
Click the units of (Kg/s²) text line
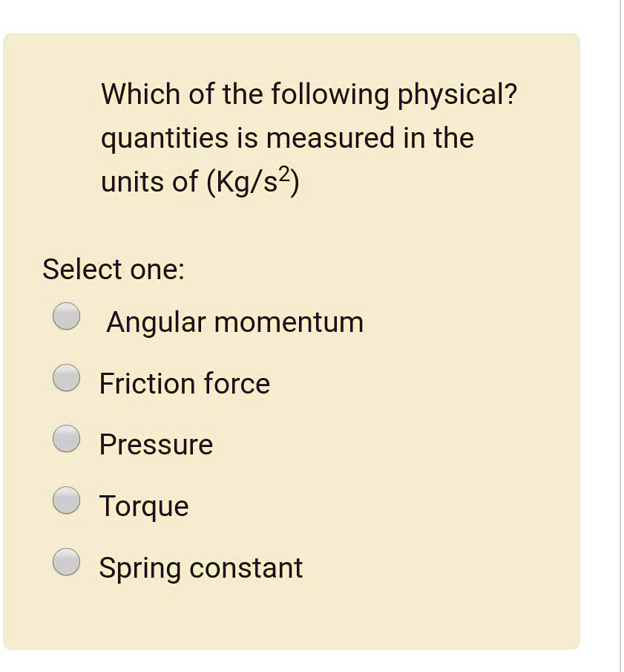click(x=199, y=180)
